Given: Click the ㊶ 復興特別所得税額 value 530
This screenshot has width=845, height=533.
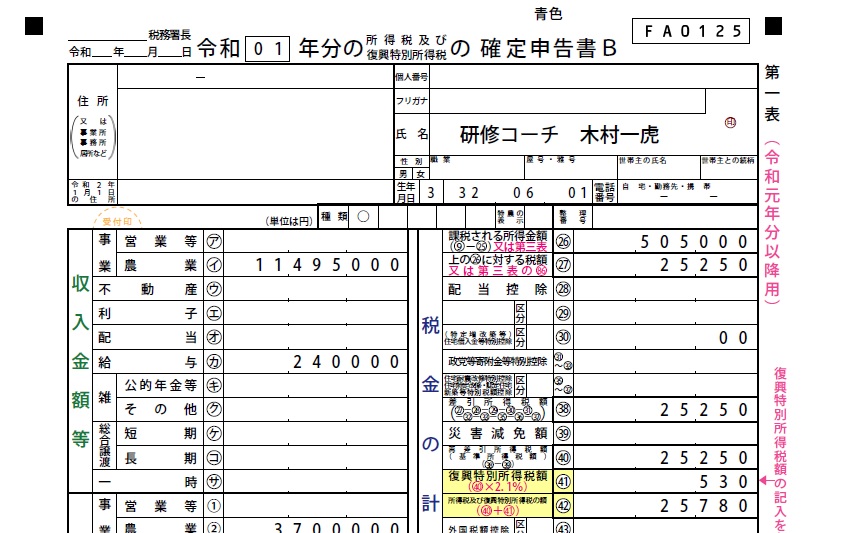Looking at the screenshot, I should pyautogui.click(x=724, y=482).
